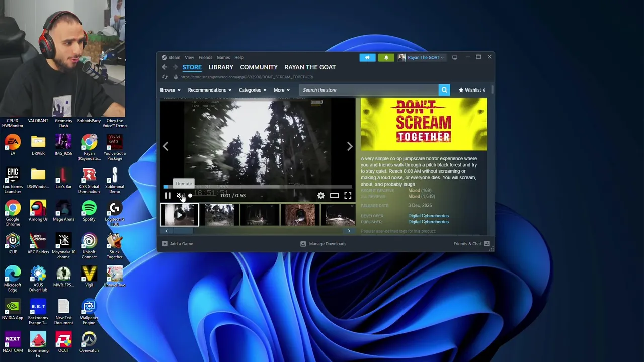
Task: Click the store page URL
Action: (247, 77)
